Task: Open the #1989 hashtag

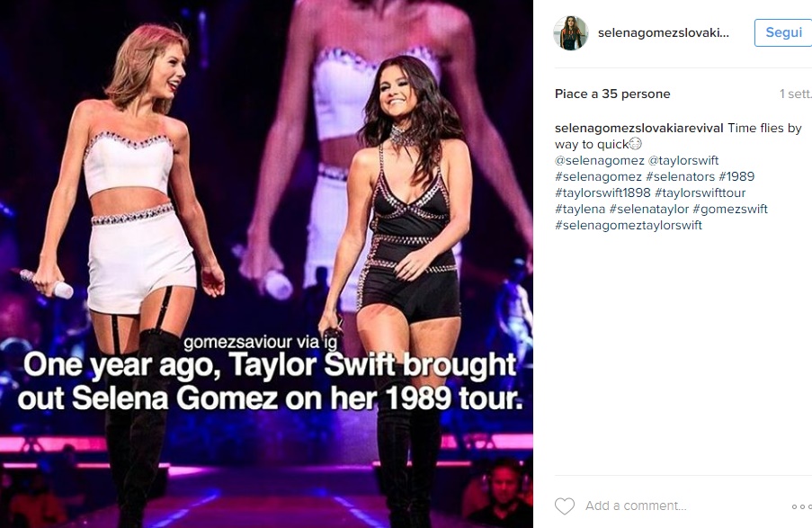Action: pos(736,176)
